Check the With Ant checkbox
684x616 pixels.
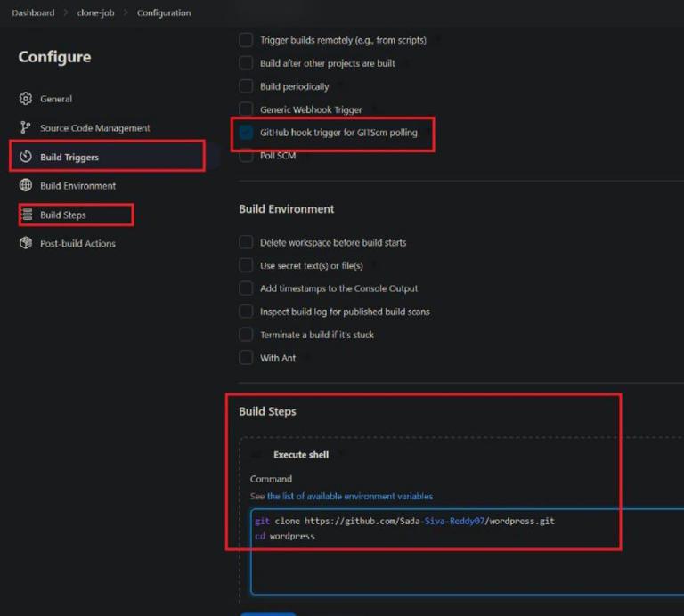coord(246,358)
